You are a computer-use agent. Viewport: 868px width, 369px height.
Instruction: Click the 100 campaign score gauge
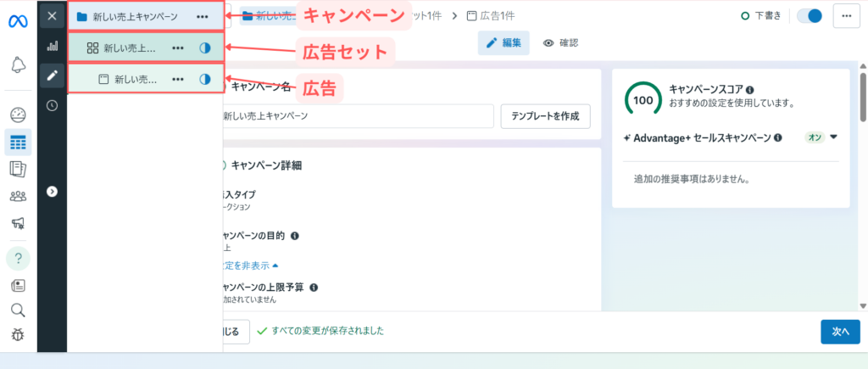tap(643, 98)
